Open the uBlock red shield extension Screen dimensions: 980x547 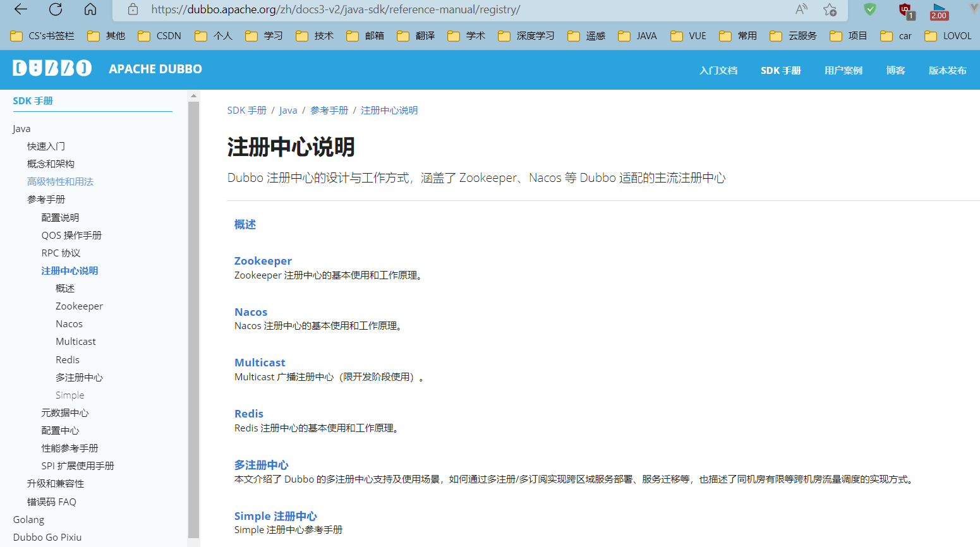(x=905, y=10)
